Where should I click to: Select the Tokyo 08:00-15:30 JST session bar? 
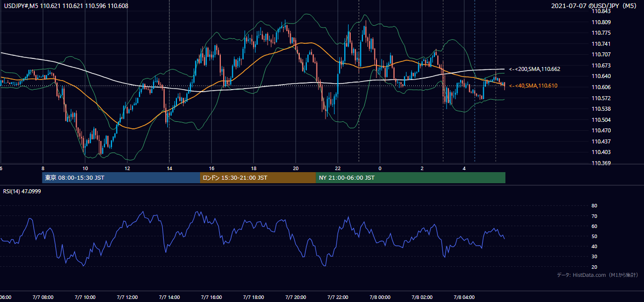click(121, 178)
